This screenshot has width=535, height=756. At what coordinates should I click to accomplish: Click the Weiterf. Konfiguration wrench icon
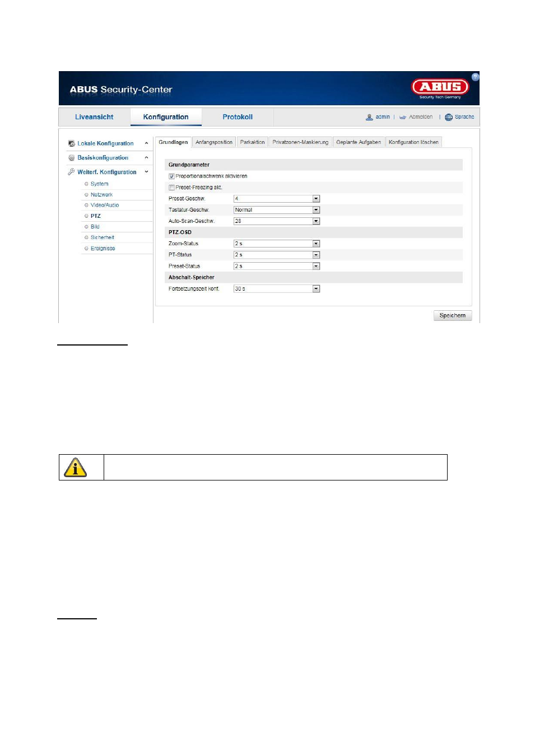coord(72,172)
